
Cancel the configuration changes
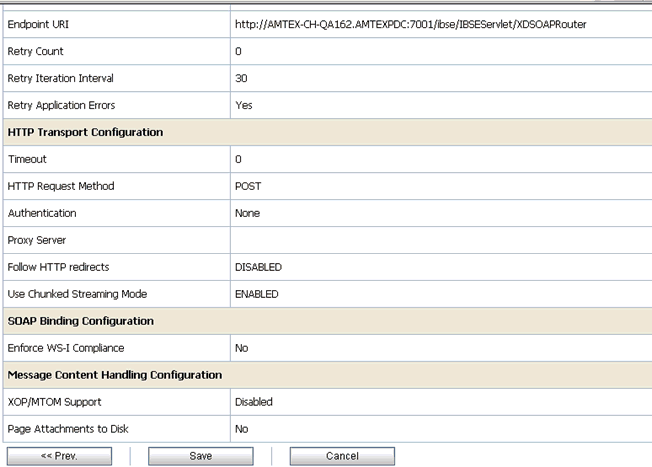point(342,456)
